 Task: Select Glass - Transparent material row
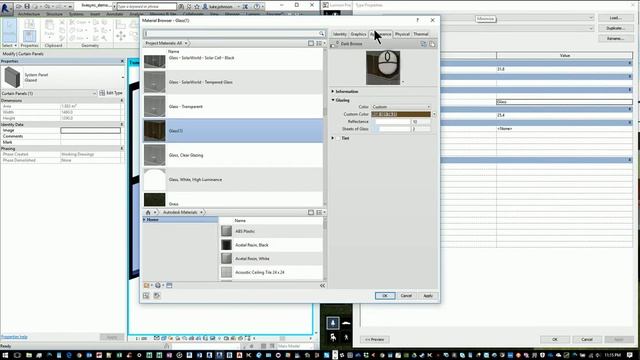coord(233,107)
